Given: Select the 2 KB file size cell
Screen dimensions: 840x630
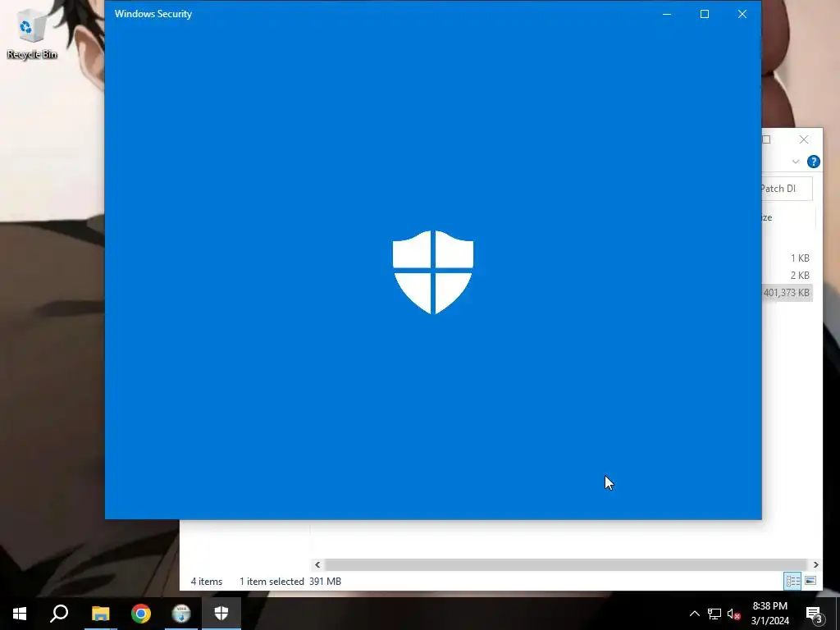Looking at the screenshot, I should tap(800, 276).
